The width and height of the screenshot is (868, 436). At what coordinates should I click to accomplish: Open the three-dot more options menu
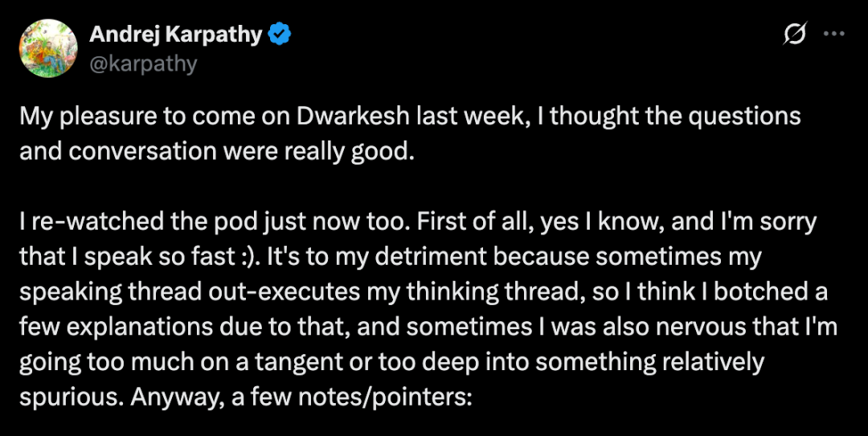click(835, 35)
